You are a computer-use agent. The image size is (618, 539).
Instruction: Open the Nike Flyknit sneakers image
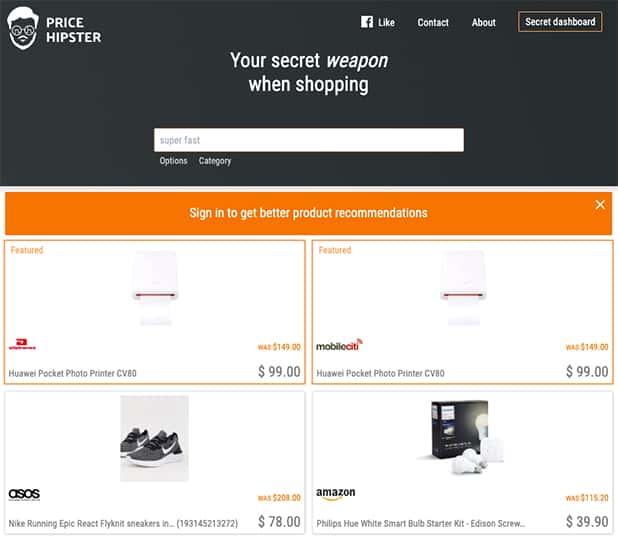[x=154, y=438]
